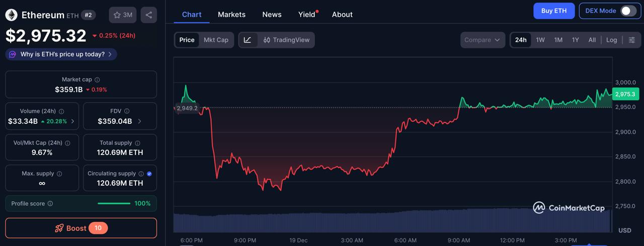Select the All time range

[x=592, y=40]
